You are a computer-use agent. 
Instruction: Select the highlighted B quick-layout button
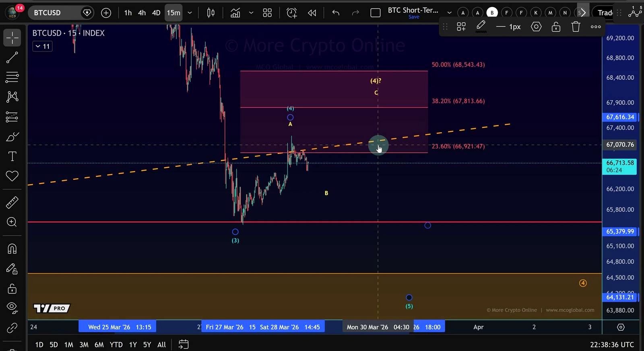pos(492,13)
